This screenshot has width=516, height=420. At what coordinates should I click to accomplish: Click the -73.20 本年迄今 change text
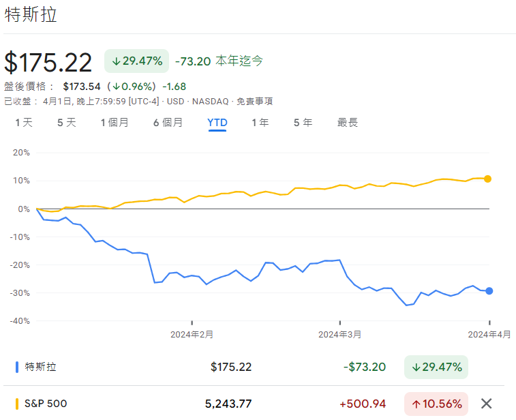click(219, 61)
